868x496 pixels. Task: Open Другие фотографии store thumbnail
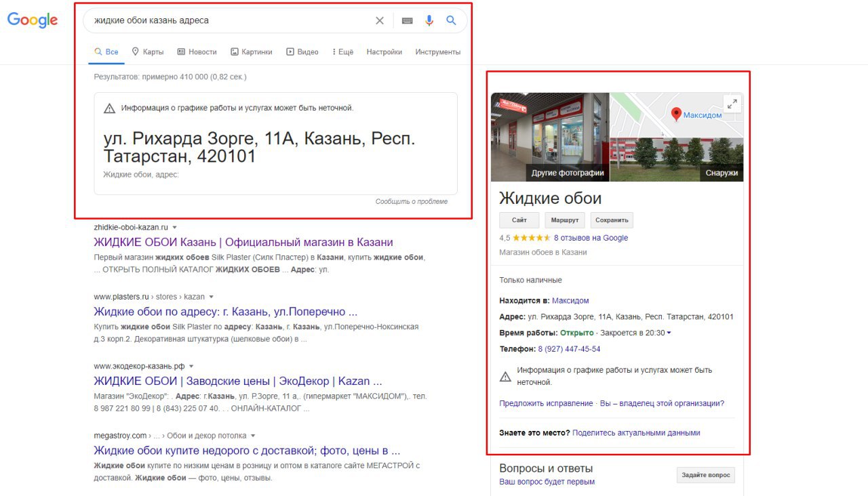(x=550, y=137)
